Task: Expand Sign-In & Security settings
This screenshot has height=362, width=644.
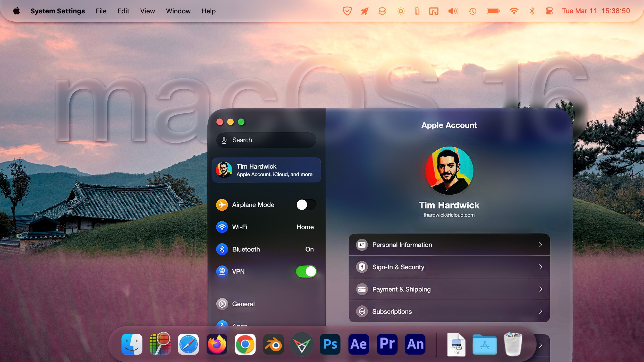Action: [449, 267]
